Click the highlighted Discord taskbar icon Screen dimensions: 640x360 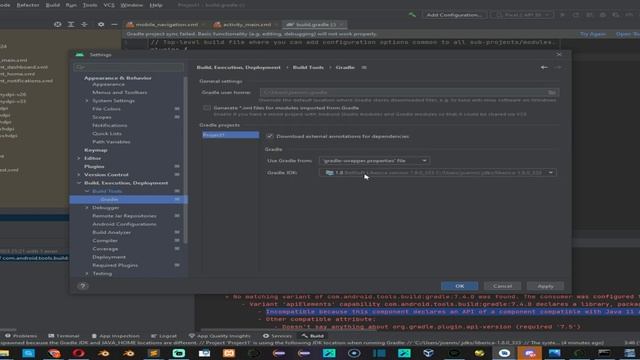coord(530,353)
